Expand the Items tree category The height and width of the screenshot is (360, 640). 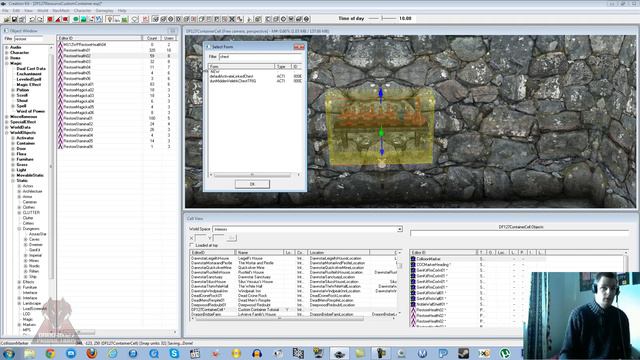point(7,58)
